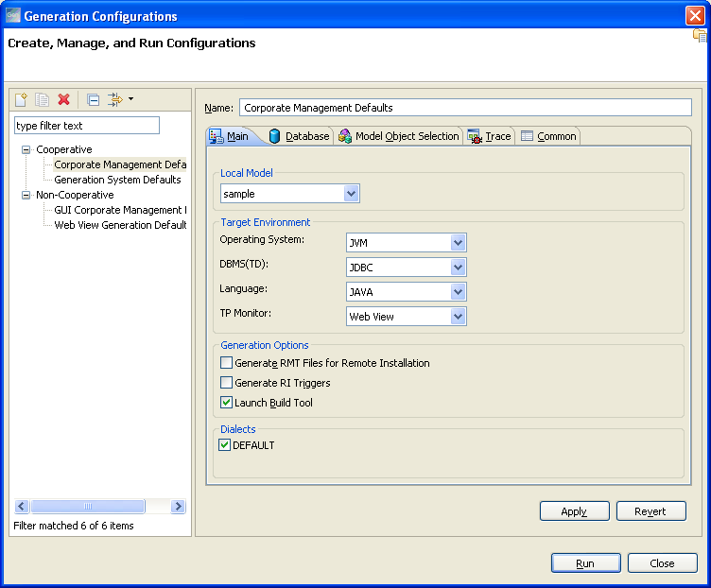Switch to the Main tab label
Viewport: 711px width, 588px height.
(237, 136)
